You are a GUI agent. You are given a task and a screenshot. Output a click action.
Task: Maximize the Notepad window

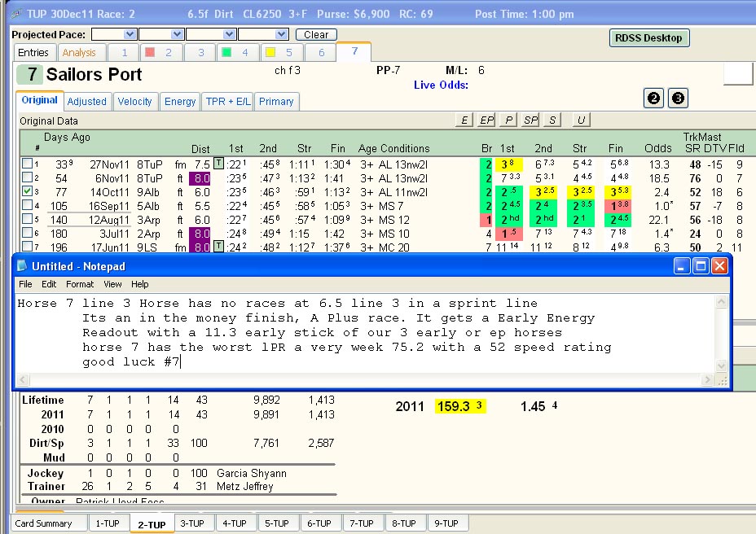coord(701,265)
